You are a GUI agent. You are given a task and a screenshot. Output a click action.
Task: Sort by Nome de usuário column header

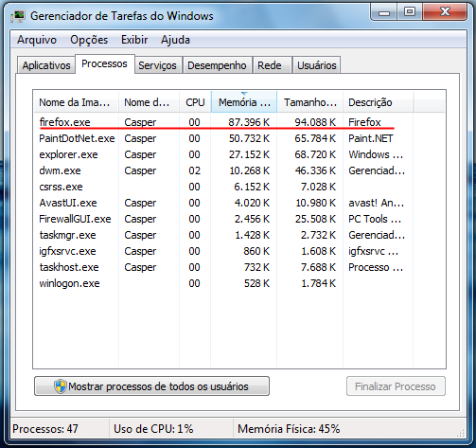point(149,102)
